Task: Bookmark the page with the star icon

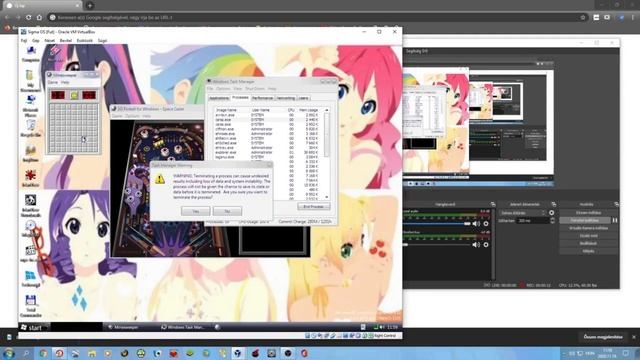Action: pyautogui.click(x=583, y=18)
